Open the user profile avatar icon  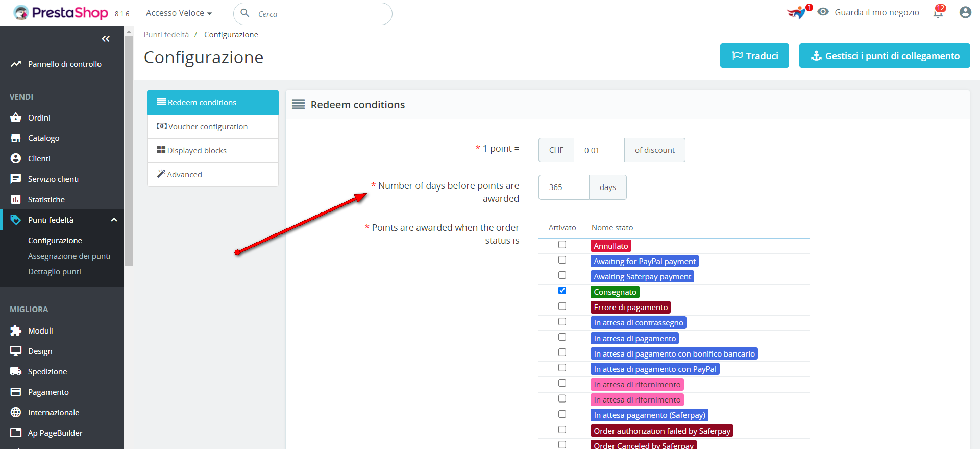pos(965,12)
